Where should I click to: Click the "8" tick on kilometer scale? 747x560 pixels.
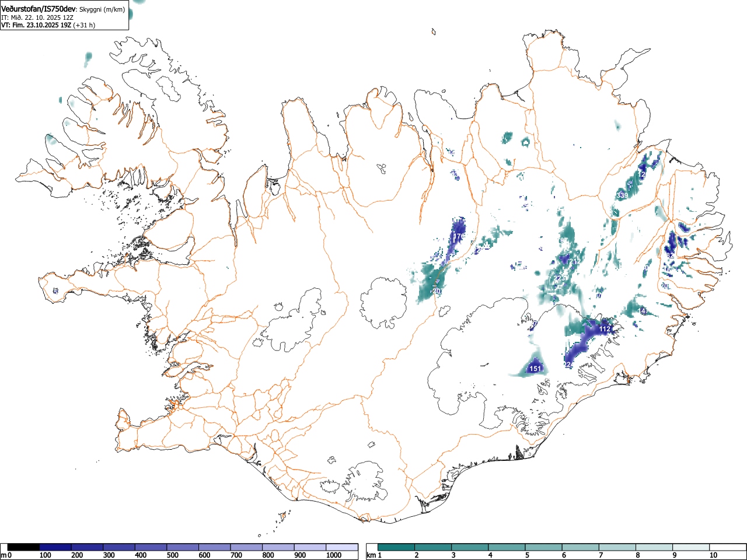(637, 555)
